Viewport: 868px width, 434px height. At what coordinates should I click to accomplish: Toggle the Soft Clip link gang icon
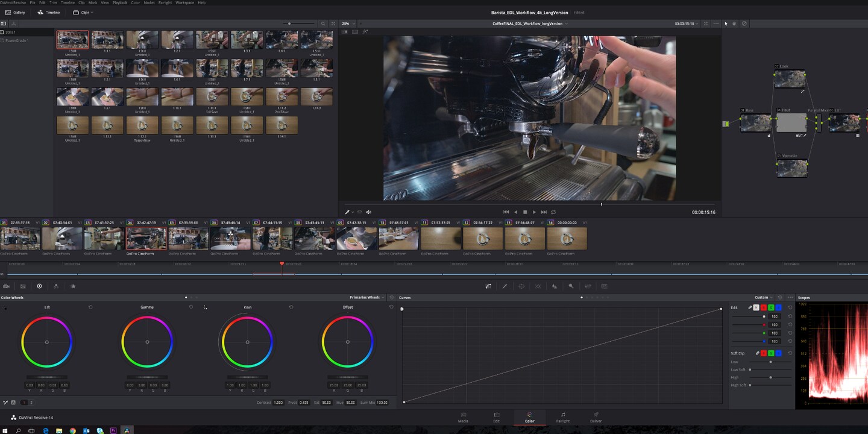(x=757, y=353)
